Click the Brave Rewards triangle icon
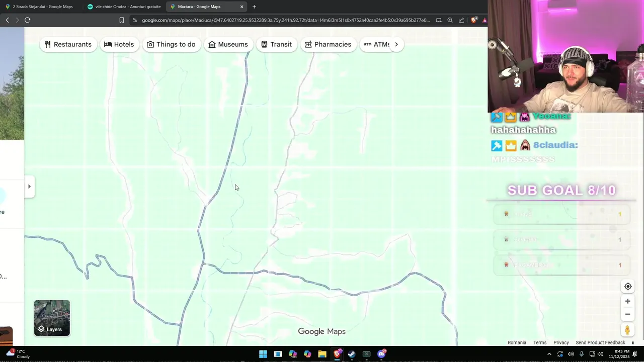 click(484, 20)
